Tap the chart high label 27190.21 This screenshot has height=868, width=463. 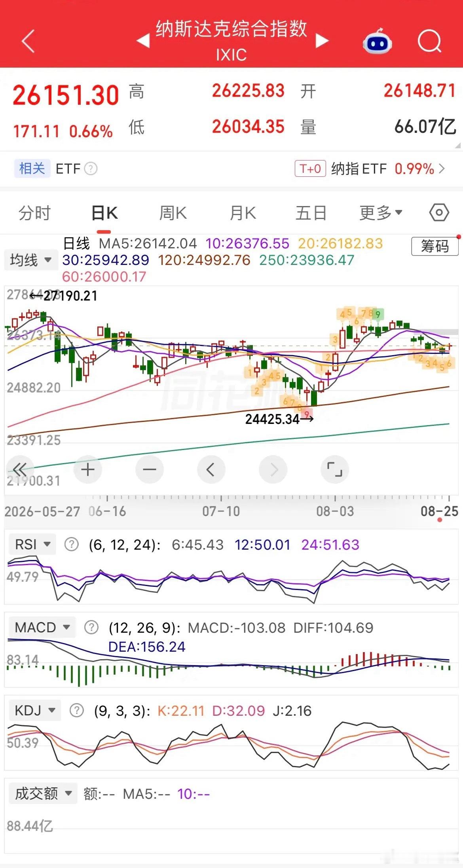click(70, 295)
